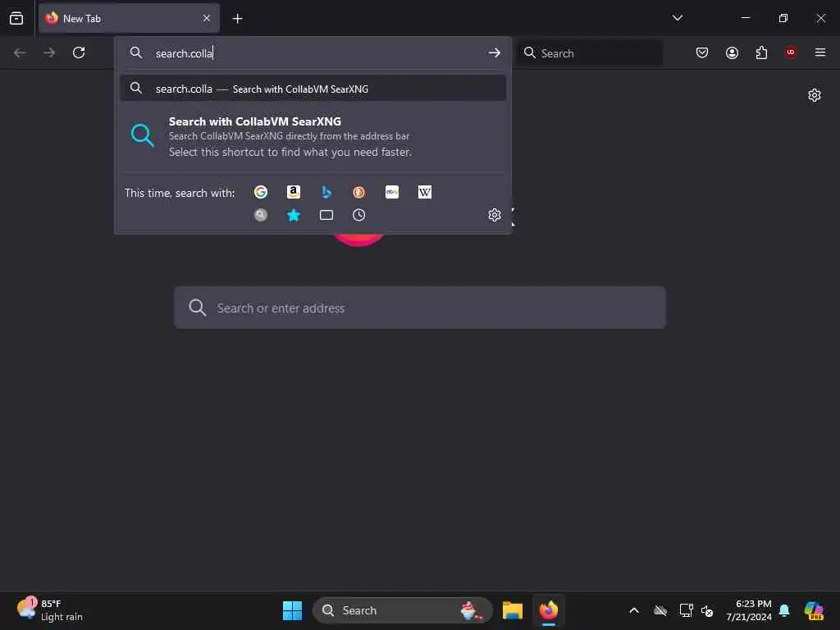Image resolution: width=840 pixels, height=630 pixels.
Task: Click the network display tray icon
Action: (686, 610)
